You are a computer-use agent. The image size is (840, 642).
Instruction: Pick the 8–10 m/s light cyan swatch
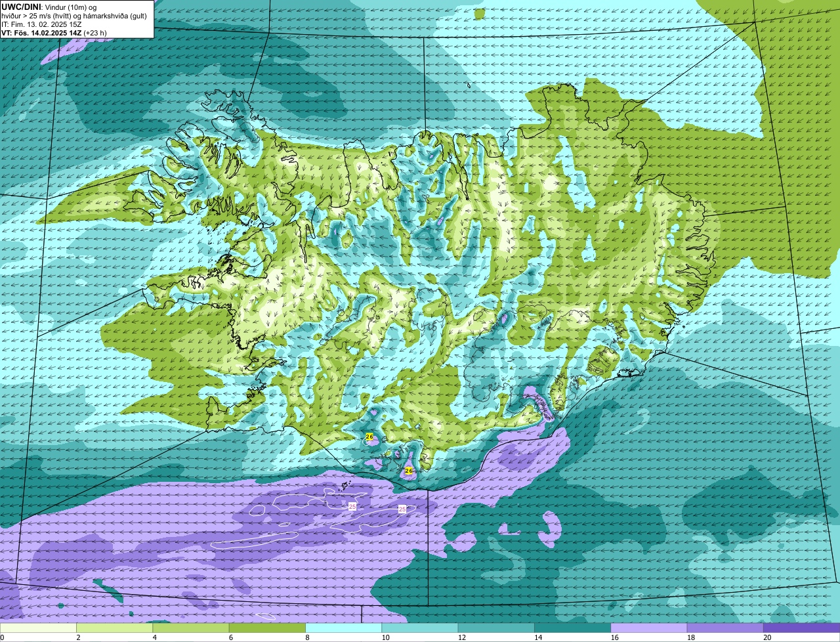click(x=344, y=628)
